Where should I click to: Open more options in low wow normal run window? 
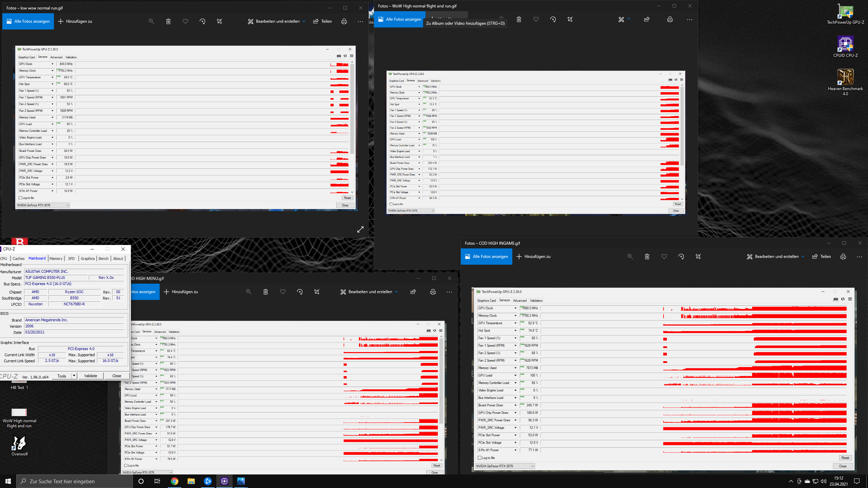360,21
